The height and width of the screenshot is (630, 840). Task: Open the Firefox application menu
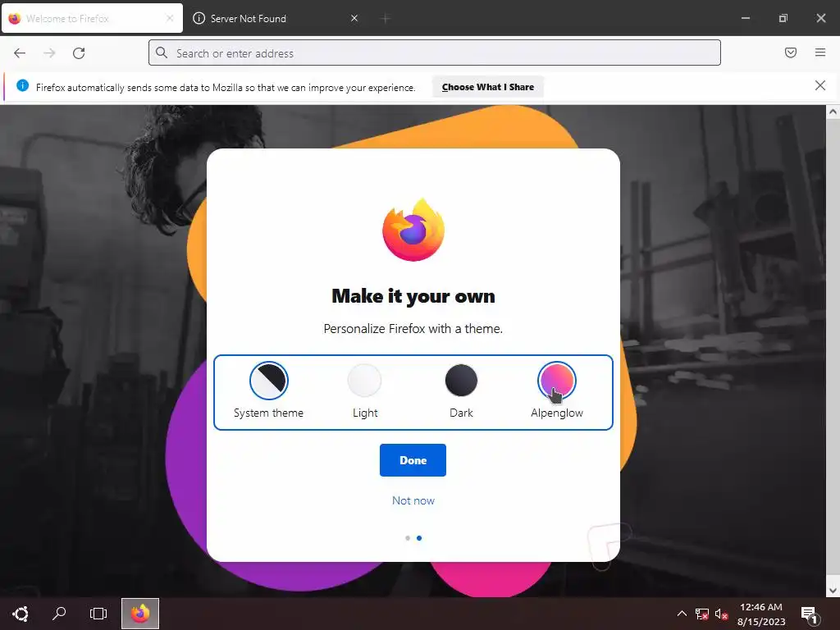819,52
